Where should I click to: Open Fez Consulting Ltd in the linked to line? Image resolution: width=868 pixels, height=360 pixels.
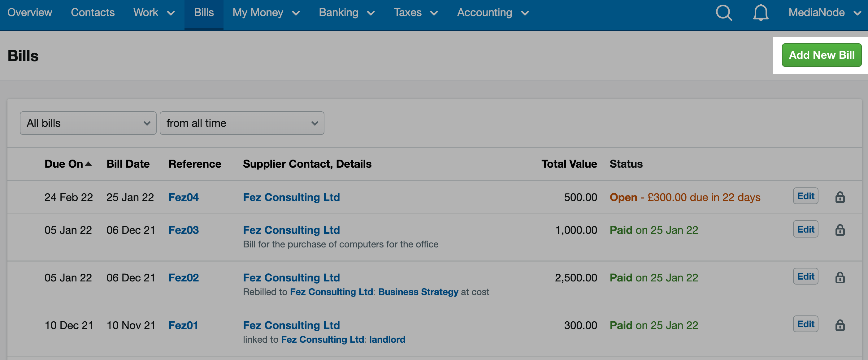(323, 340)
